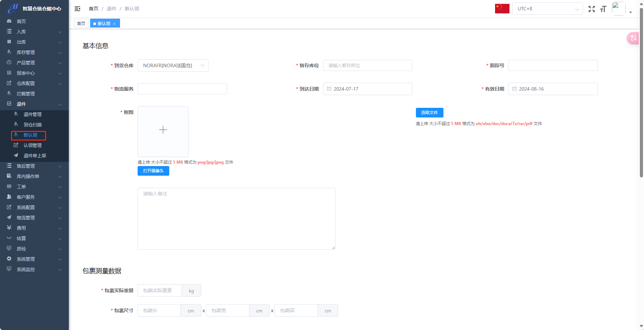
Task: Switch to the 首页 tab
Action: (x=81, y=23)
